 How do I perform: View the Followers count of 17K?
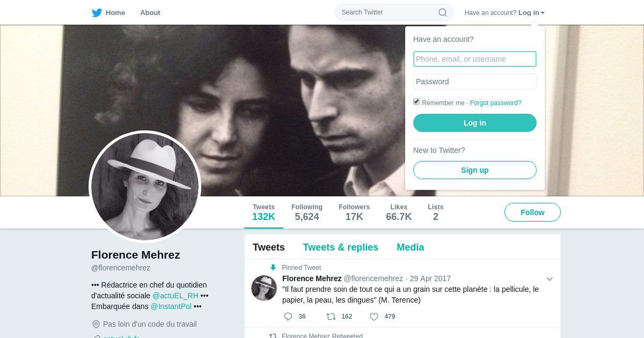pos(354,212)
